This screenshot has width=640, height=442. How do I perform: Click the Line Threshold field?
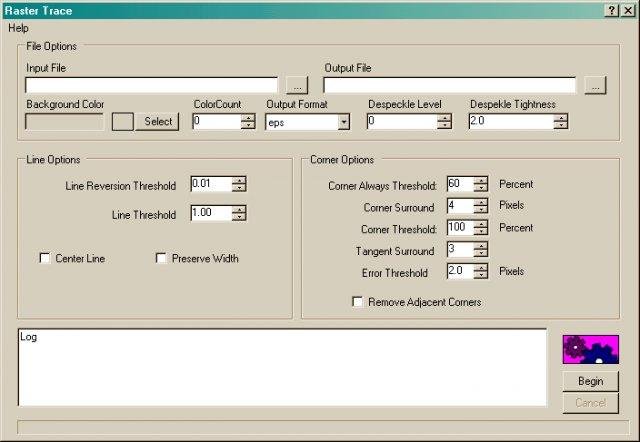[211, 213]
